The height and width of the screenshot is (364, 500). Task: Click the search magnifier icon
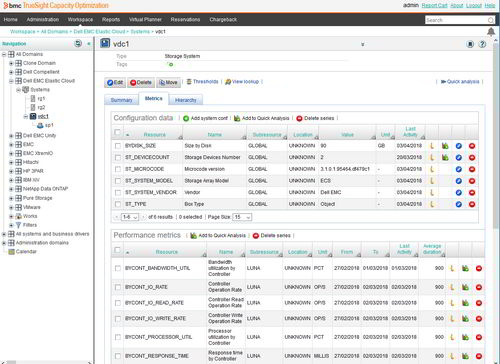click(491, 20)
